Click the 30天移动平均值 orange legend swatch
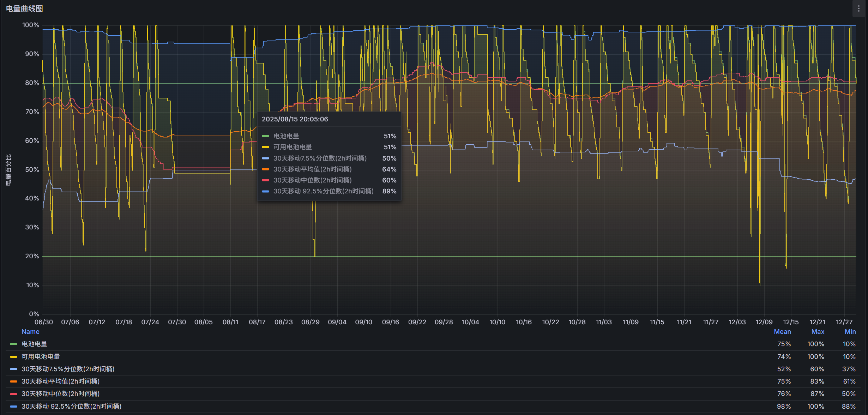Viewport: 868px width, 415px height. coord(14,381)
